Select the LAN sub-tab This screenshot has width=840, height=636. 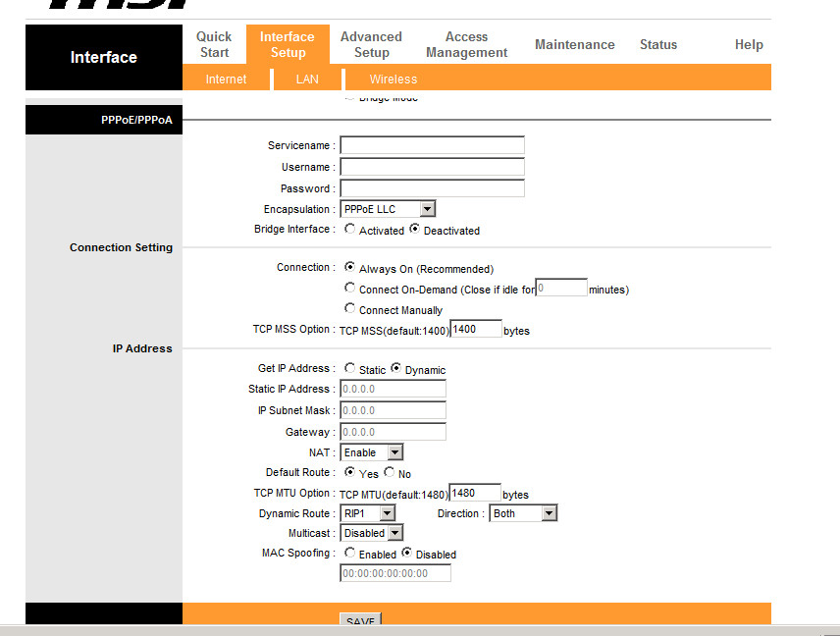click(307, 79)
